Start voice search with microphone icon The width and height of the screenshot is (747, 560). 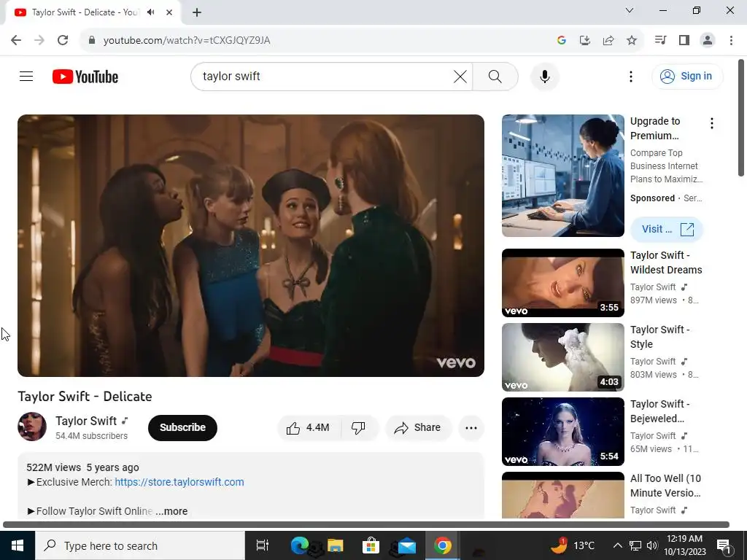tap(544, 76)
